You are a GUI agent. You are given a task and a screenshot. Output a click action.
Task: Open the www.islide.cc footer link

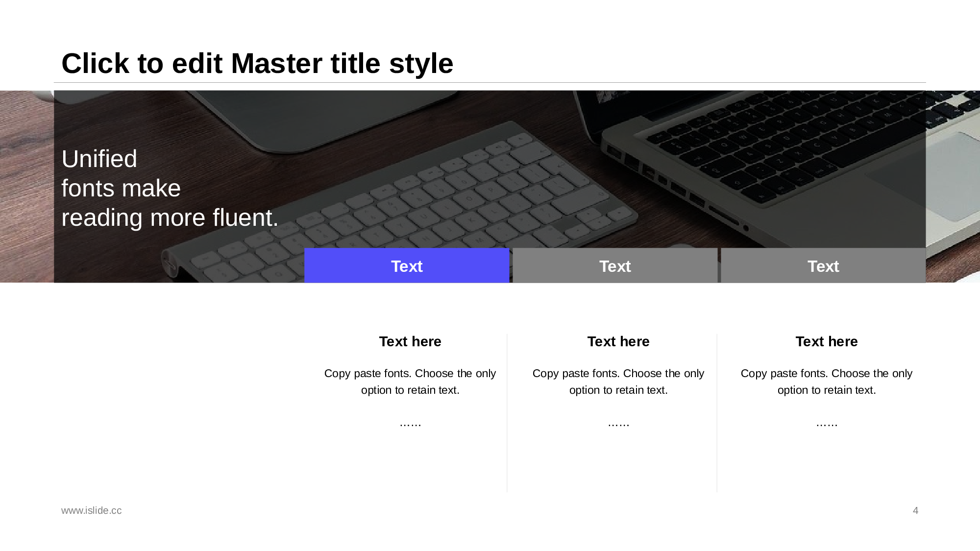point(92,510)
